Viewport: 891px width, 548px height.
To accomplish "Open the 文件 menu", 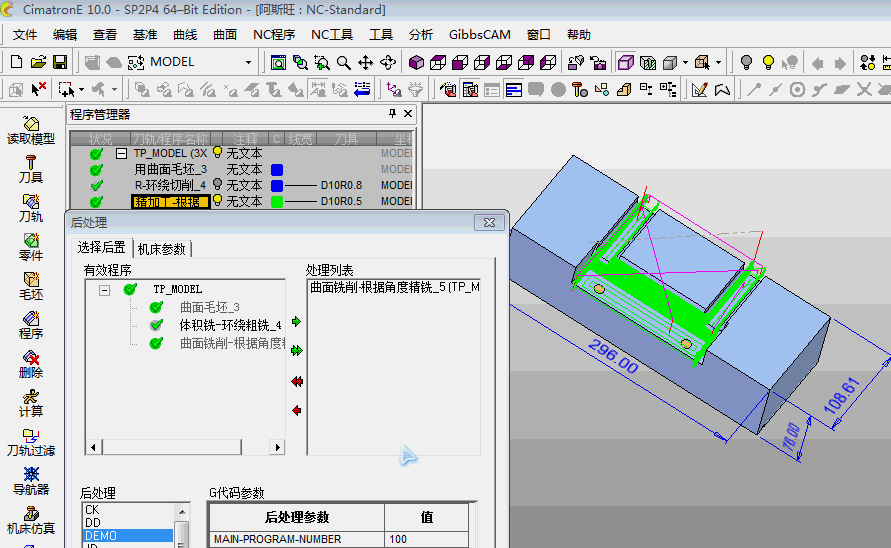I will [x=24, y=35].
